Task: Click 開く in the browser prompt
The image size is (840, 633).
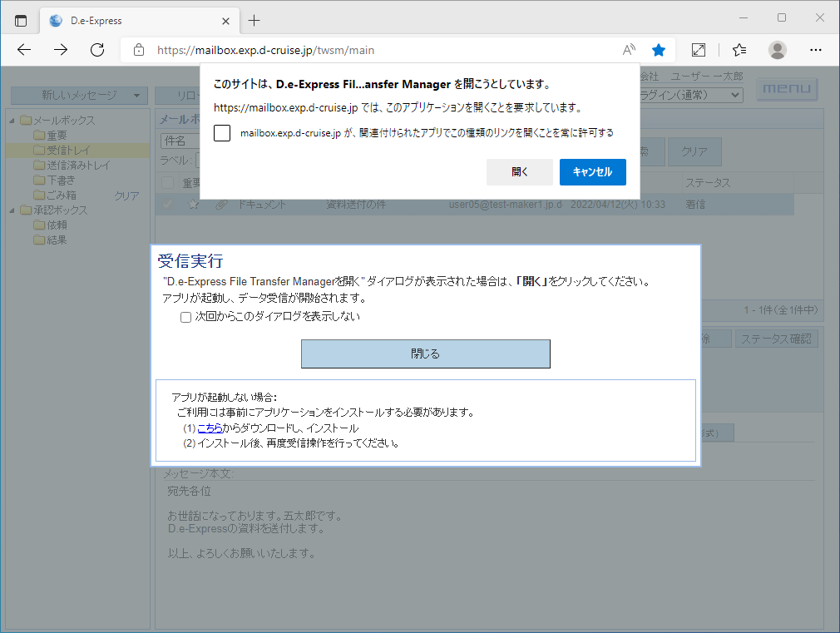Action: coord(520,172)
